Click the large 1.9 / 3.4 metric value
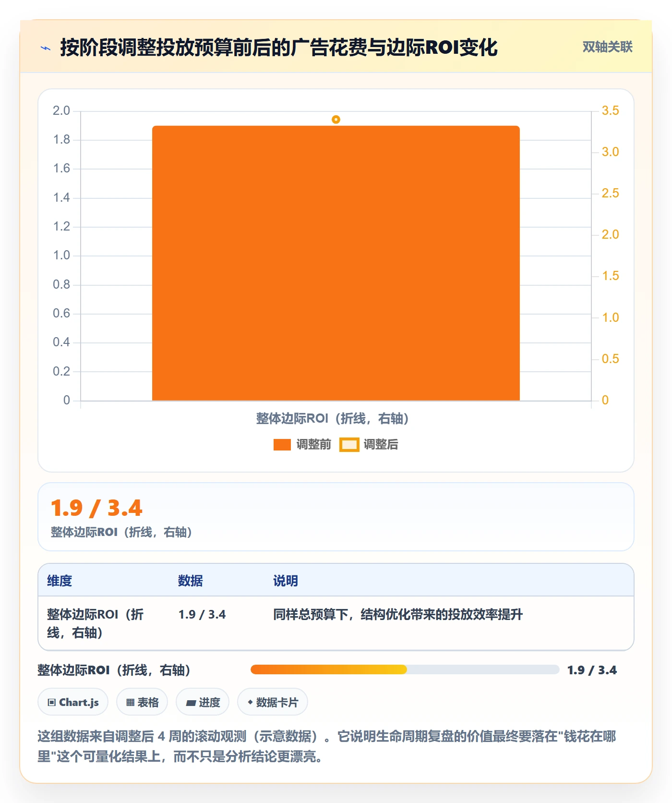Viewport: 672px width, 803px height. [x=96, y=508]
